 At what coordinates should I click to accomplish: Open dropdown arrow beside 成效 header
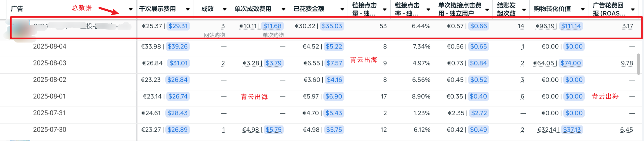pos(224,9)
